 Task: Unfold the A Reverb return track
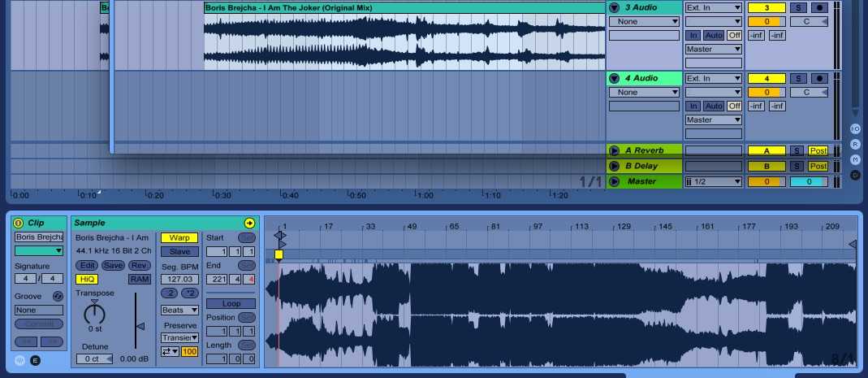614,150
